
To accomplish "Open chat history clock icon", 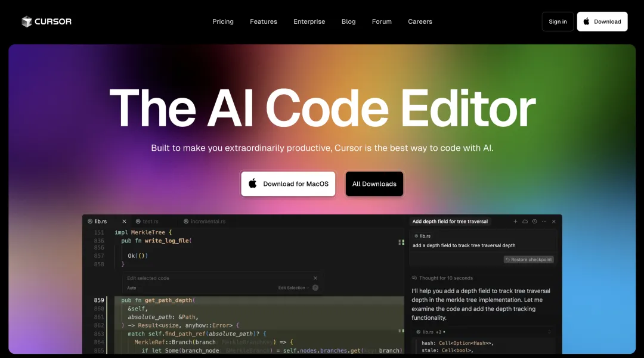I will pos(534,222).
